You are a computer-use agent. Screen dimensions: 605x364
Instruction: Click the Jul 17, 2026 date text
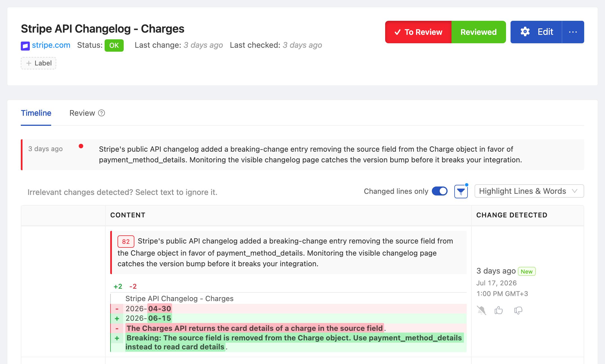pos(496,283)
